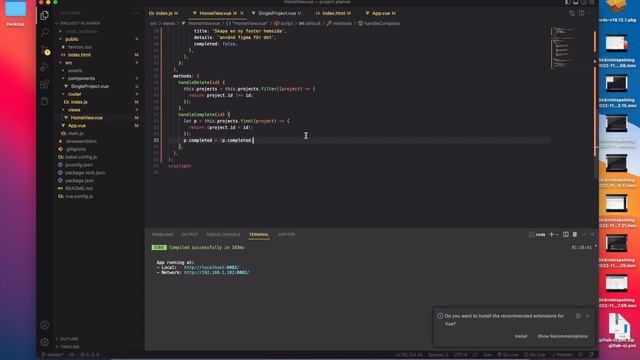This screenshot has width=640, height=360.
Task: Open the Local localhost:8082 link
Action: [x=211, y=267]
